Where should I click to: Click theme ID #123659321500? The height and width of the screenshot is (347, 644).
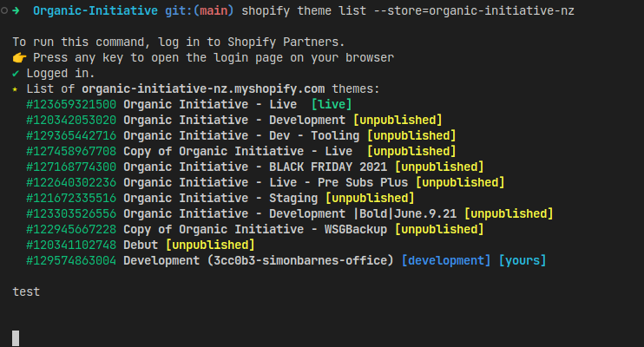click(x=71, y=104)
